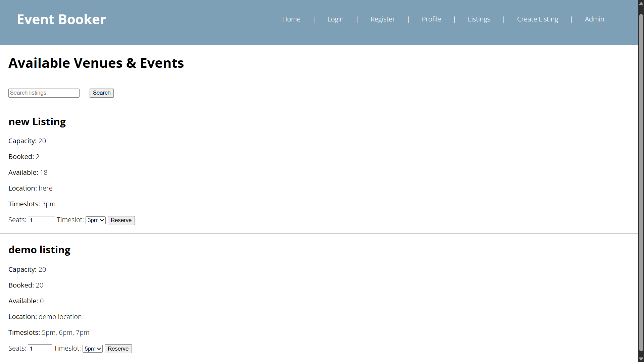Screen dimensions: 644x362
Task: Select the Seats field for new Listing
Action: (x=41, y=220)
